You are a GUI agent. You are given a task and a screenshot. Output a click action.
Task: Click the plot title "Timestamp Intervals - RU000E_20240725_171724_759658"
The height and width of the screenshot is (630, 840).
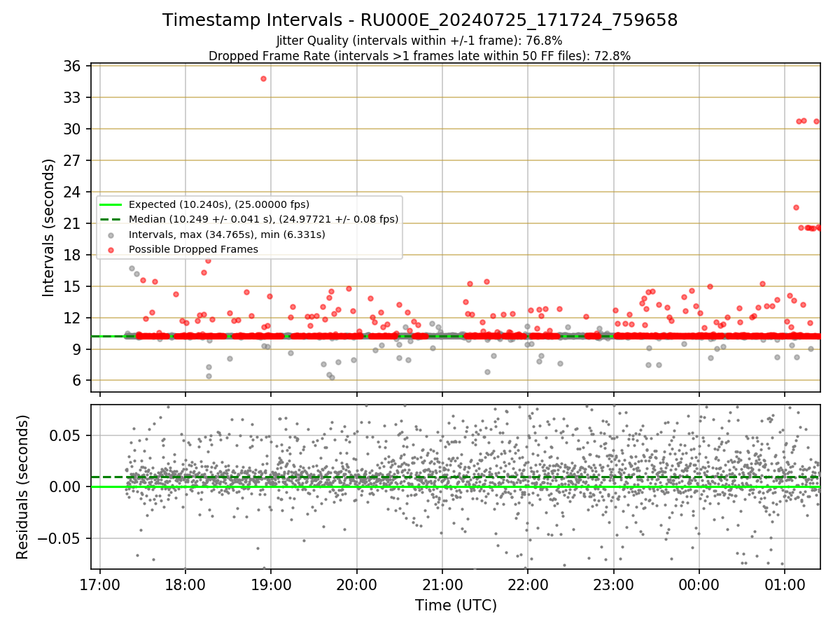[420, 20]
